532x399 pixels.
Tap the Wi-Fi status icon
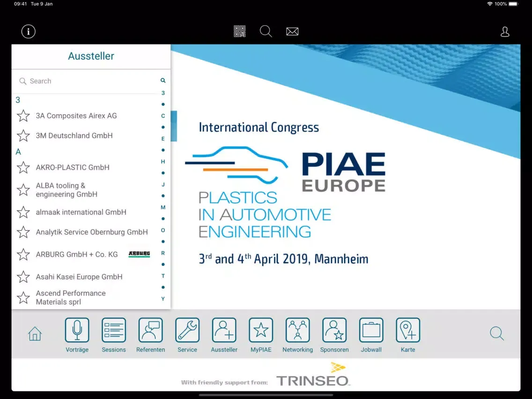pyautogui.click(x=489, y=4)
